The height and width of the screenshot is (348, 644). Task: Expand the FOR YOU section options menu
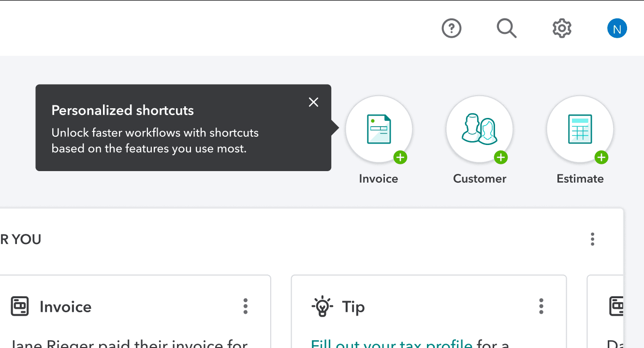coord(592,239)
